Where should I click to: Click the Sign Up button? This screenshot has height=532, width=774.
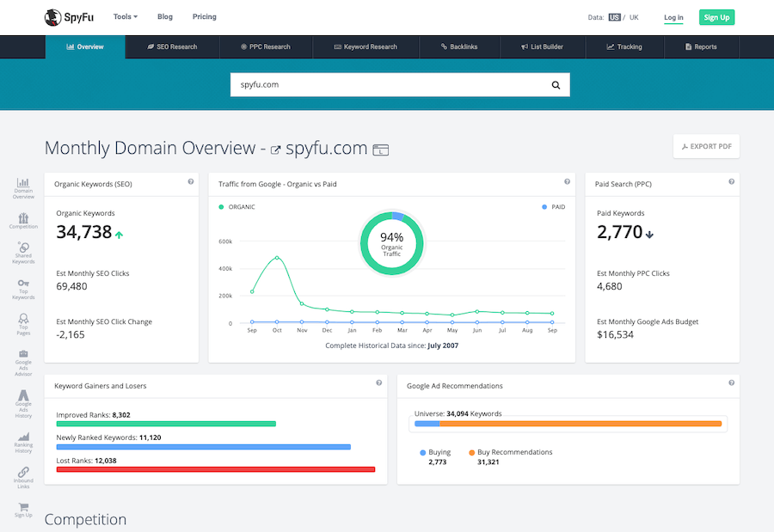coord(716,17)
